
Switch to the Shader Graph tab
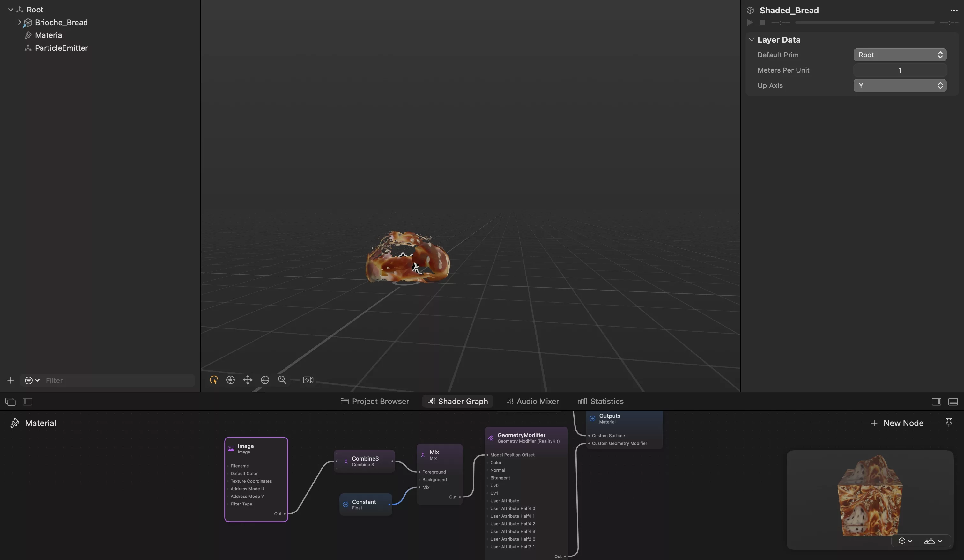pyautogui.click(x=457, y=401)
